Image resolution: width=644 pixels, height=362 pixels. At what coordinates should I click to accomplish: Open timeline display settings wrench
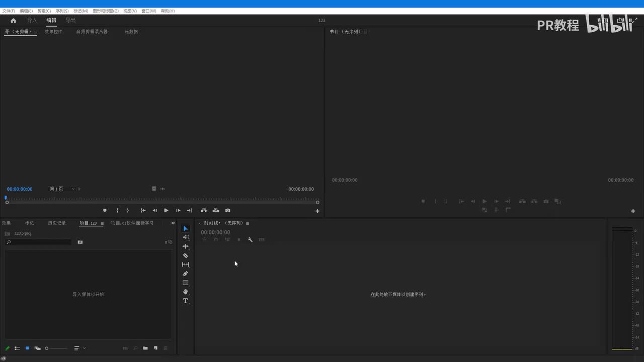(250, 240)
